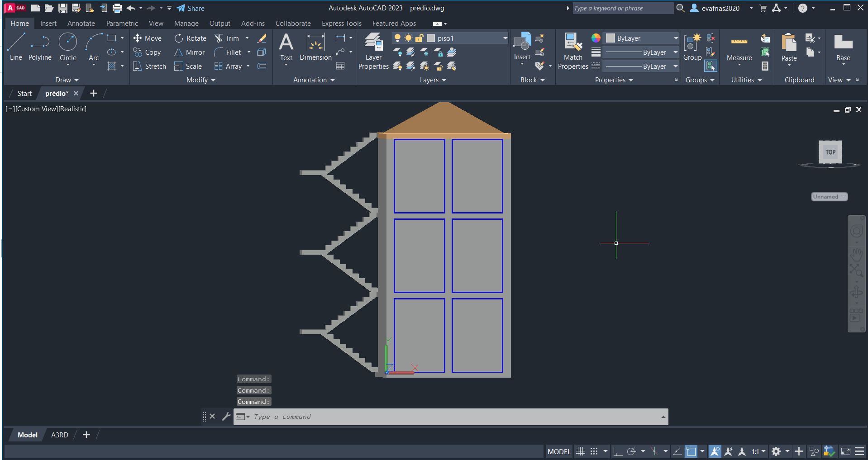
Task: Switch to the Annotate ribbon tab
Action: [81, 24]
